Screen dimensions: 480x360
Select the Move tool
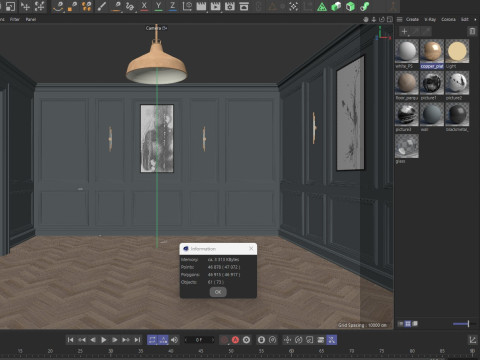point(25,6)
